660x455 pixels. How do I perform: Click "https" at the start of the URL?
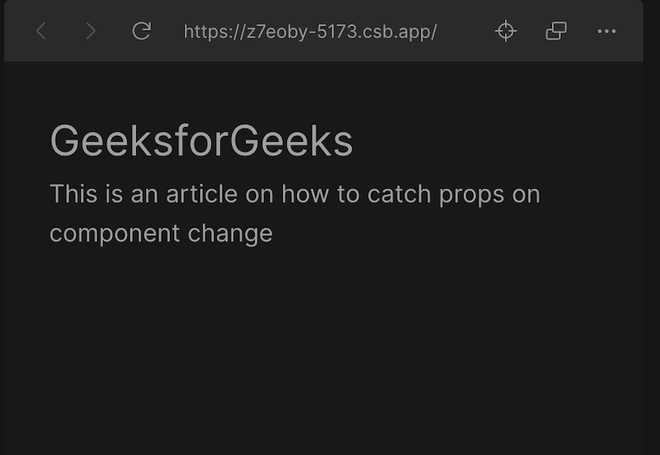pyautogui.click(x=206, y=31)
